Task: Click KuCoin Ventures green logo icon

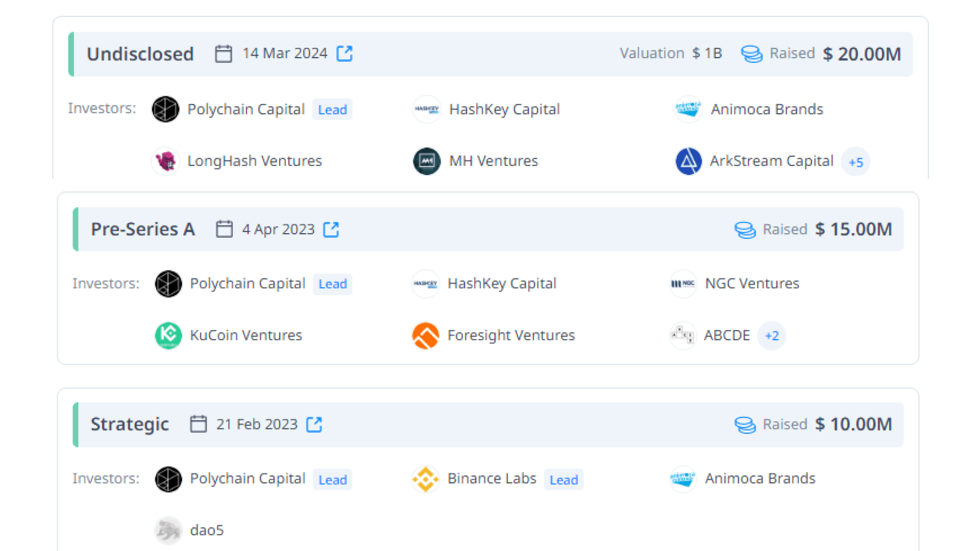Action: 168,335
